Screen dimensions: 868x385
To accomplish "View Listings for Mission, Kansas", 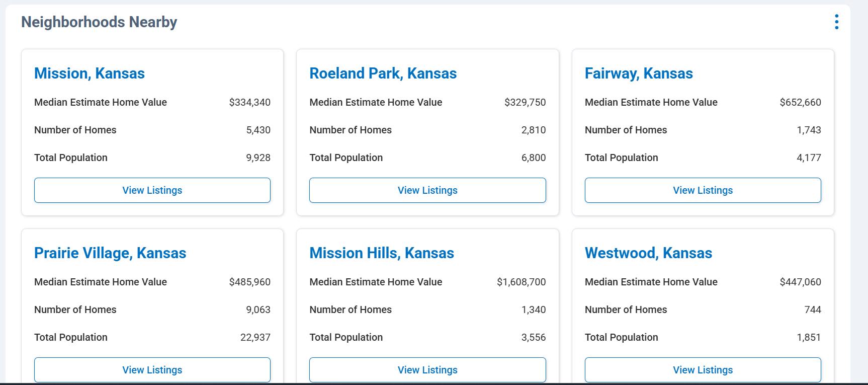I will tap(152, 190).
